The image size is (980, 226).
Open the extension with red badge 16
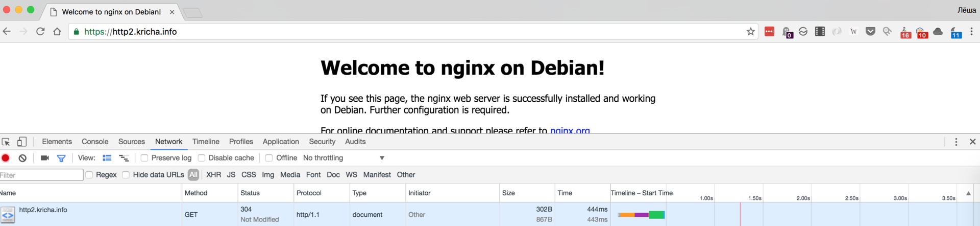(x=905, y=33)
